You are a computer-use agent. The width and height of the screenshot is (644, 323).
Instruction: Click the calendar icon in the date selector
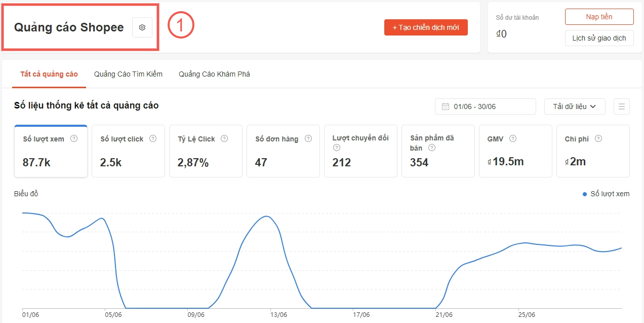[x=446, y=106]
